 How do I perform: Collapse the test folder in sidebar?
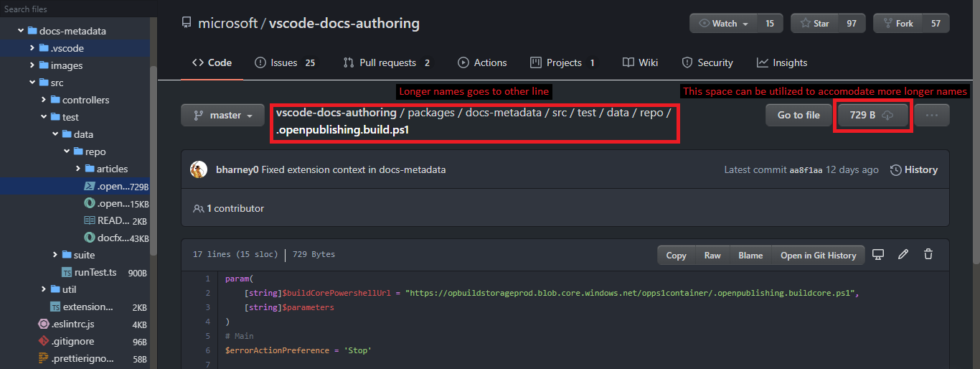pos(44,117)
